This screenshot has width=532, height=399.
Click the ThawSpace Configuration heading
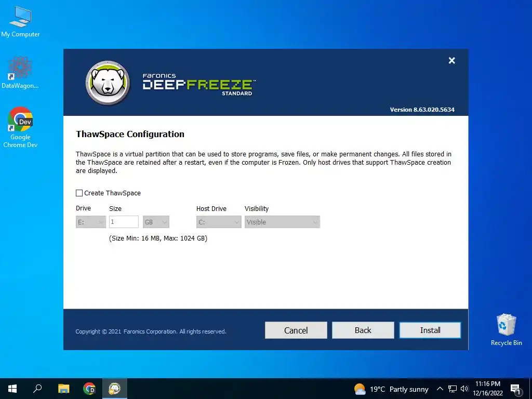tap(130, 134)
